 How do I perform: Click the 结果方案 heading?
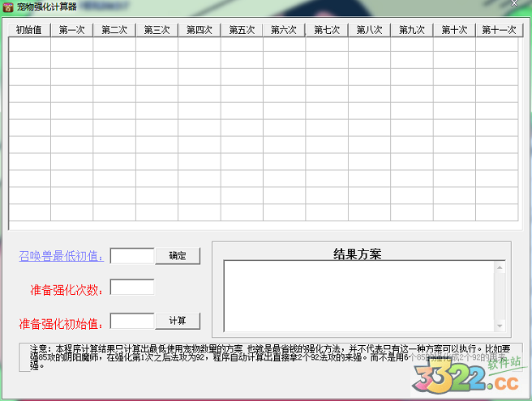click(x=358, y=254)
